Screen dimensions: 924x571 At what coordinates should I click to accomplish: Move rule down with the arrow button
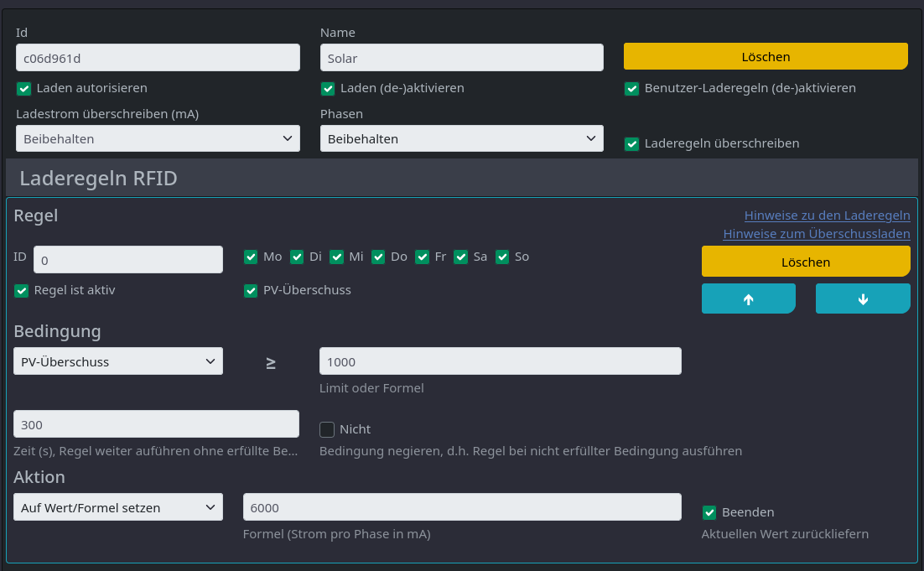[x=863, y=298]
